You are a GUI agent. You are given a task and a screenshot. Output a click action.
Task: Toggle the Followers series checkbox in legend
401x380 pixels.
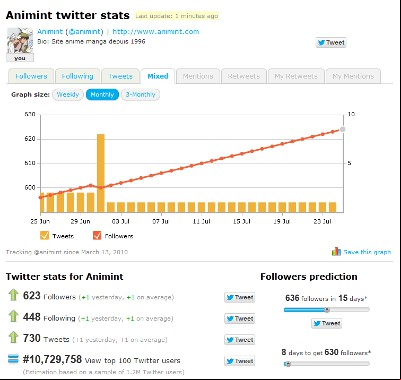click(x=97, y=236)
